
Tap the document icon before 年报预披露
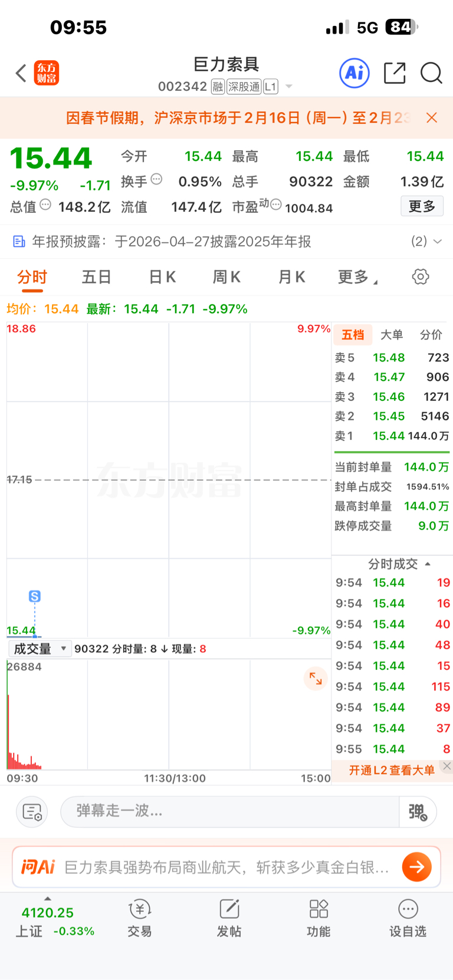pyautogui.click(x=19, y=242)
